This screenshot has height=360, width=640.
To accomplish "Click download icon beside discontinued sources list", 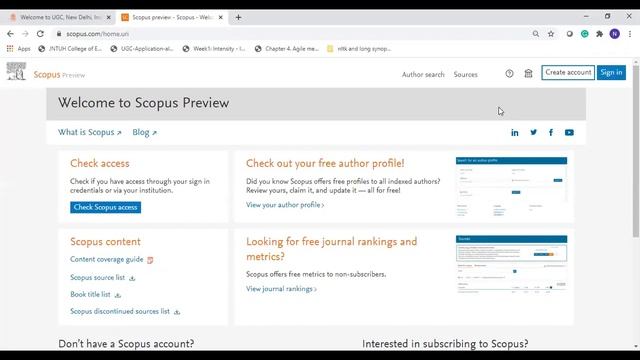I will [x=177, y=312].
